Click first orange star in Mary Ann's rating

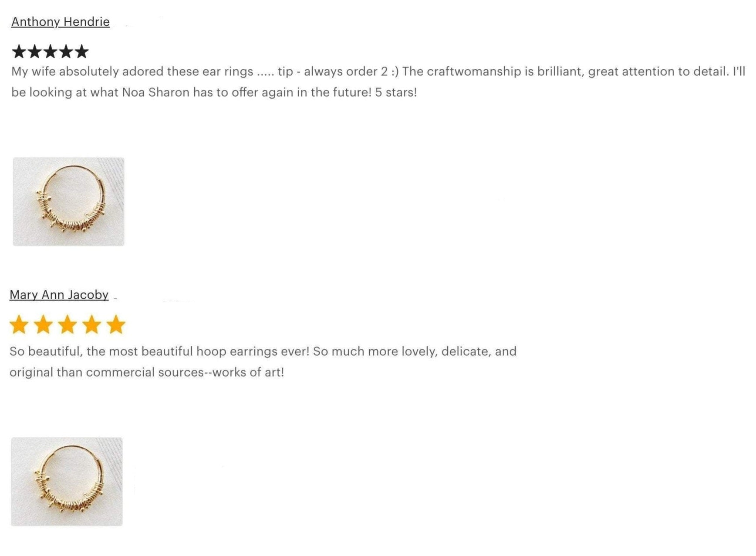19,325
